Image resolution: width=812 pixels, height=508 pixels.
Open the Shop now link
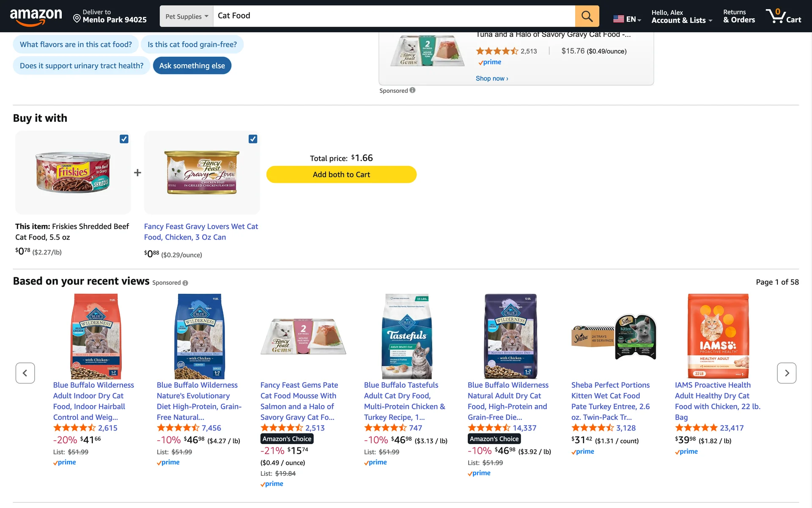coord(491,78)
